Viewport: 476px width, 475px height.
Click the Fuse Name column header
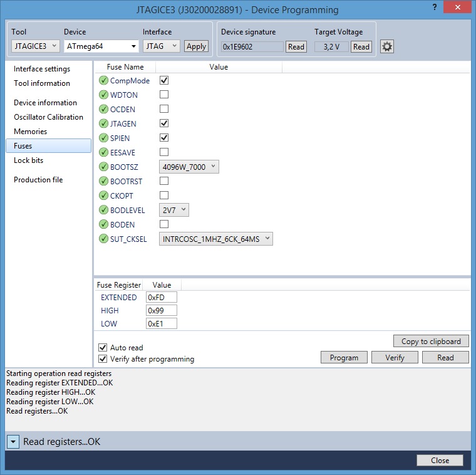pos(125,67)
